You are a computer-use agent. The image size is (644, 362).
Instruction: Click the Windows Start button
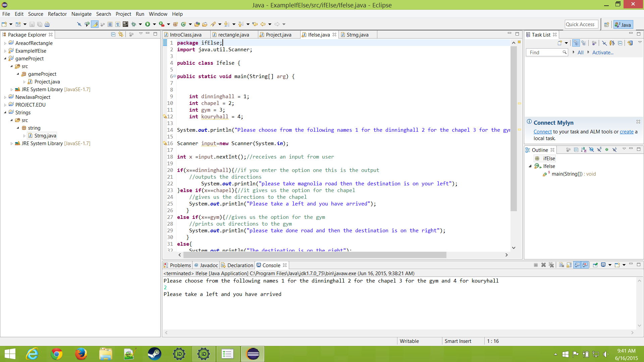10,354
